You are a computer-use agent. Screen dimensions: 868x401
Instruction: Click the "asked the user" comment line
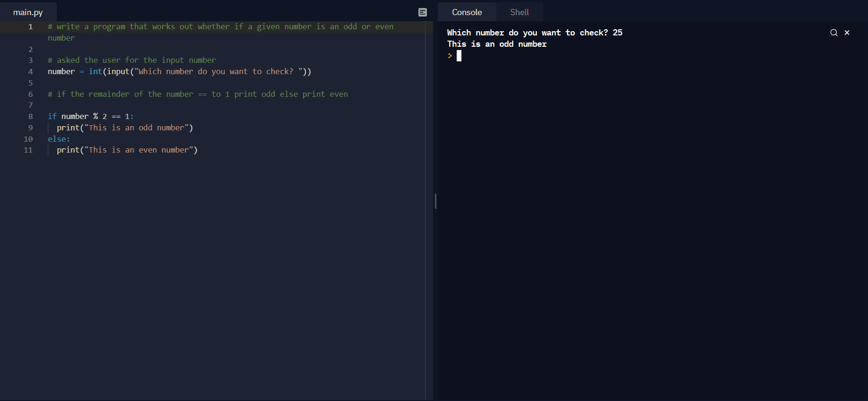coord(132,60)
